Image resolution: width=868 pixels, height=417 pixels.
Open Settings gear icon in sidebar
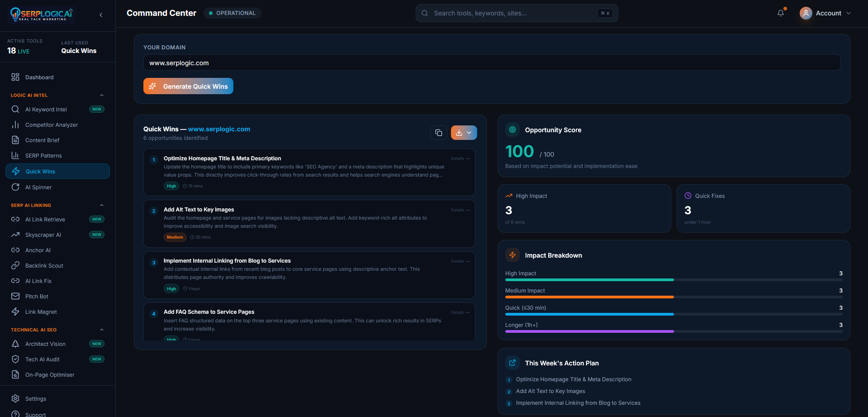[x=15, y=398]
